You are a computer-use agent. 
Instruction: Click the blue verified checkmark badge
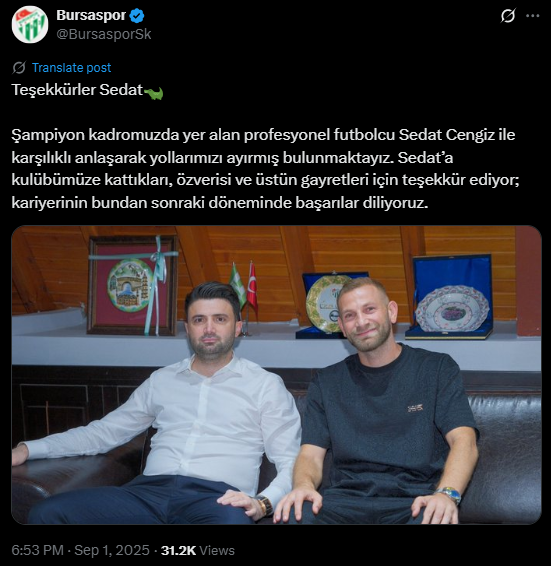pos(137,16)
